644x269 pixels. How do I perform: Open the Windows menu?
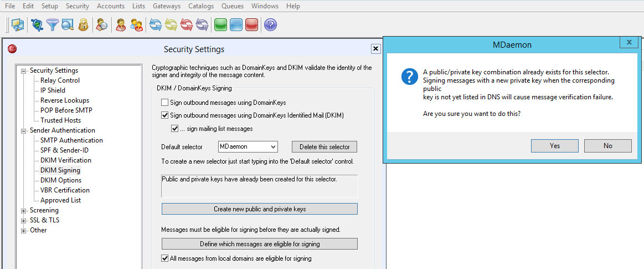265,6
